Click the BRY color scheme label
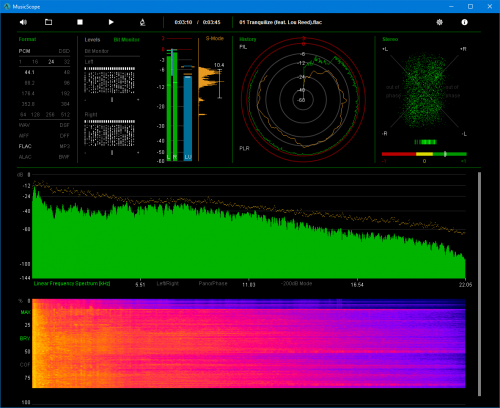 pos(25,338)
